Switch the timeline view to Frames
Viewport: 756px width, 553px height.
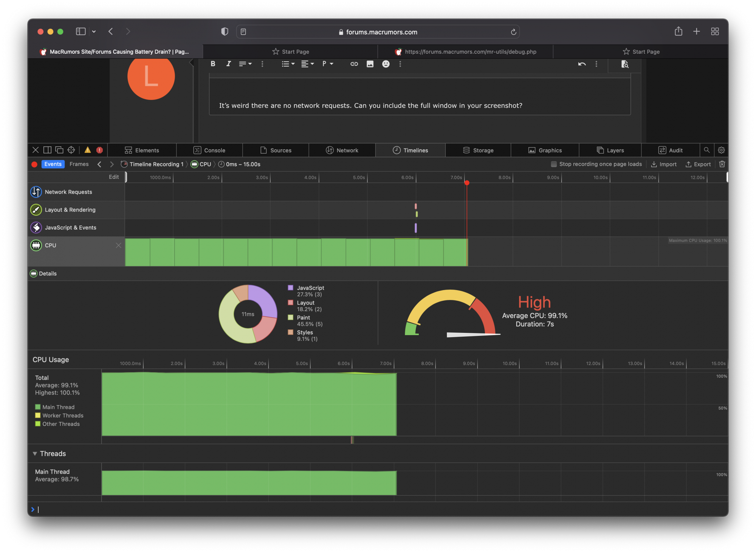79,164
